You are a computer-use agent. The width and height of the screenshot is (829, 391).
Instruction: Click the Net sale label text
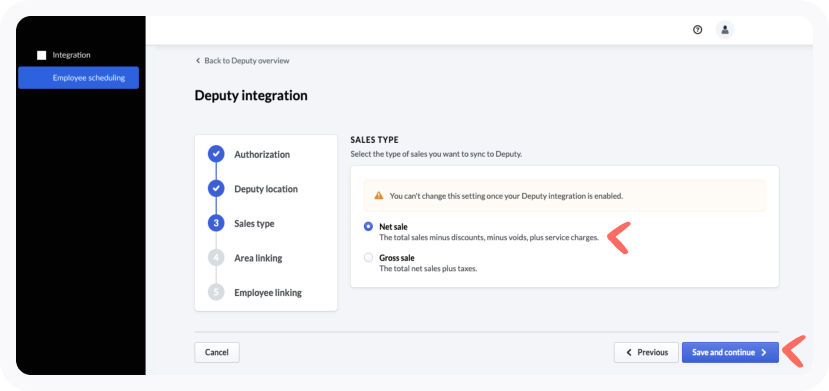point(393,227)
